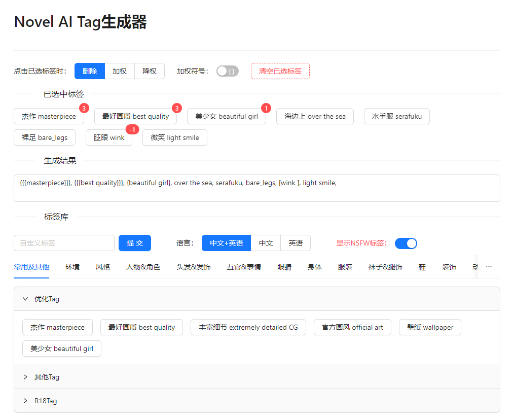Click selected tag 海边上 over the sea
The width and height of the screenshot is (514, 420).
click(315, 116)
